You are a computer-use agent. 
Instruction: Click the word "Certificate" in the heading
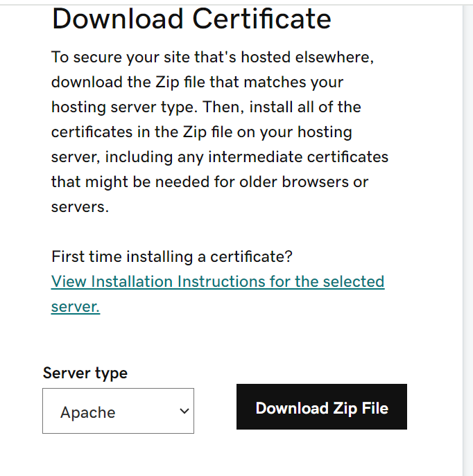262,19
